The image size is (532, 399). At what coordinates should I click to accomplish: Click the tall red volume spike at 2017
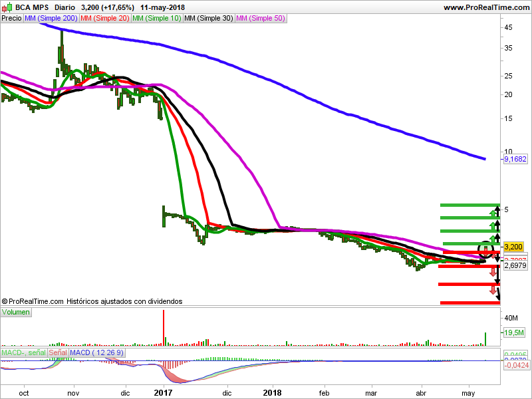coord(163,327)
